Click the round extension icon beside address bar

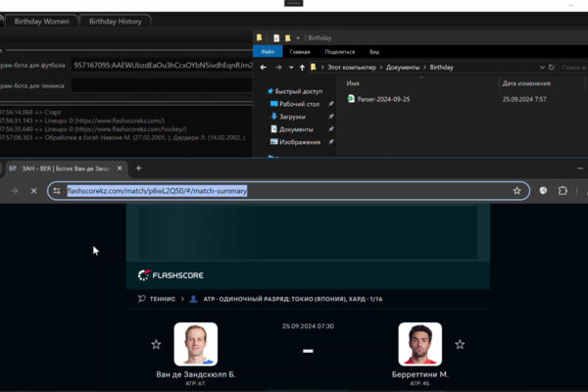point(543,191)
